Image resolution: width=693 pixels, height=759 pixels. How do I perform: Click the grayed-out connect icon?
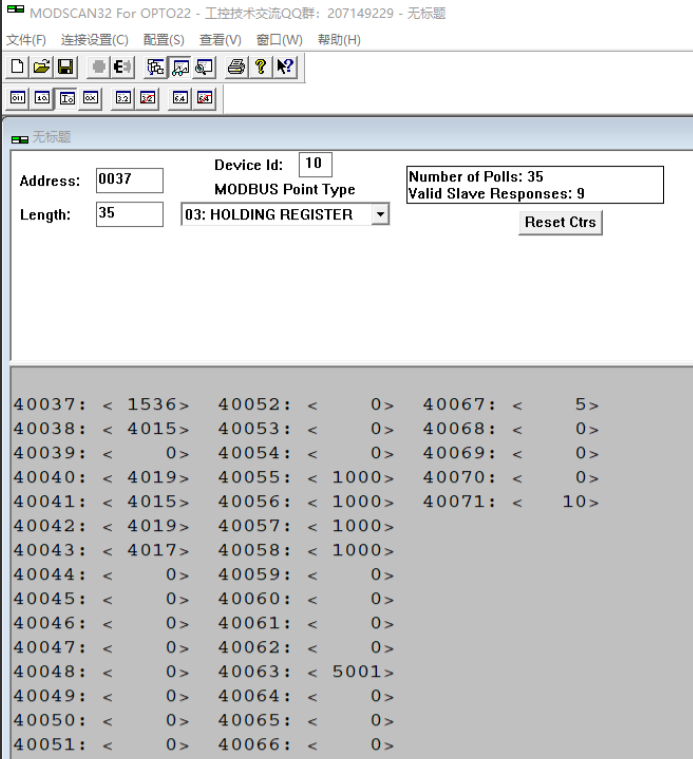99,67
